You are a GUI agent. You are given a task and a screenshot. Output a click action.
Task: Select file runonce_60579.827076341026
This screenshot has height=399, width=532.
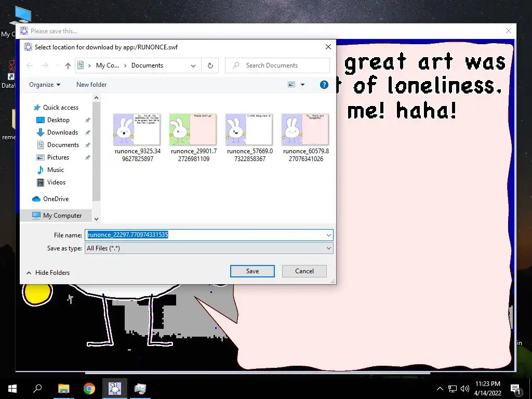pos(305,138)
